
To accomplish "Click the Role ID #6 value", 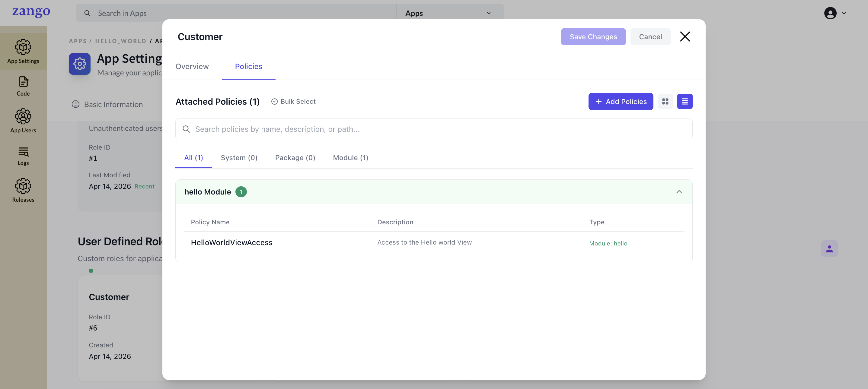I will click(93, 328).
